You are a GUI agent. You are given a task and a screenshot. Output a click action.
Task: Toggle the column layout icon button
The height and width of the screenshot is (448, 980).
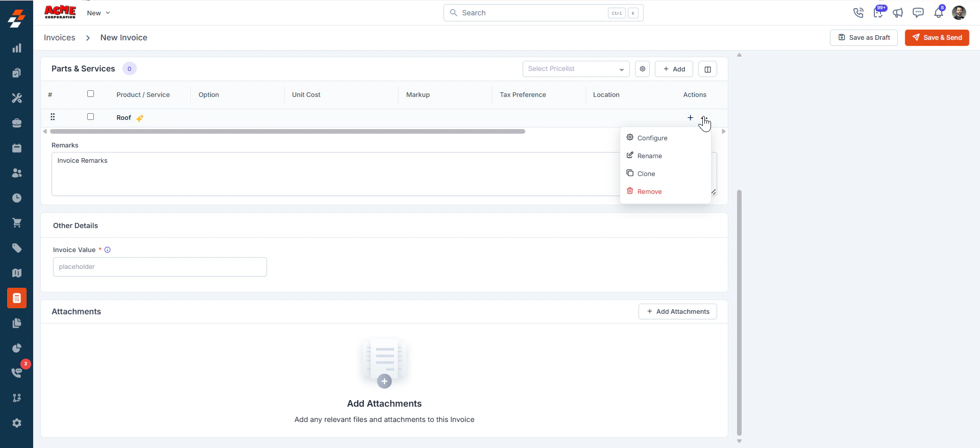tap(707, 69)
